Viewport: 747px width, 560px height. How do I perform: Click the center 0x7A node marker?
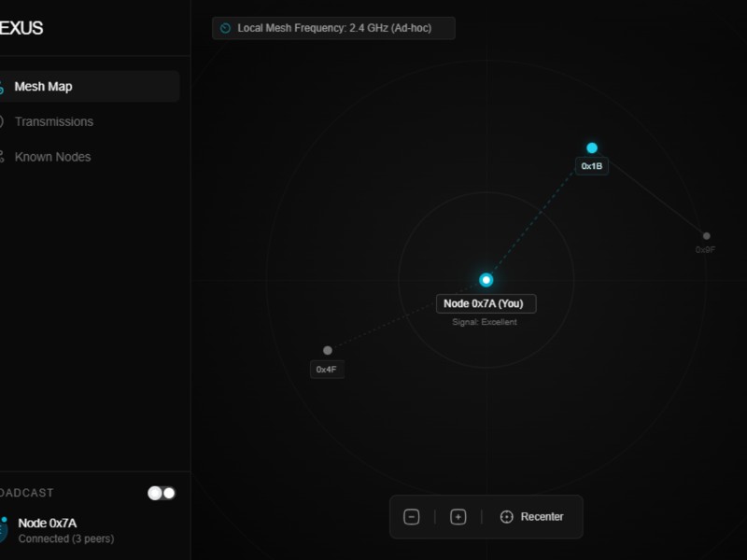click(x=486, y=280)
